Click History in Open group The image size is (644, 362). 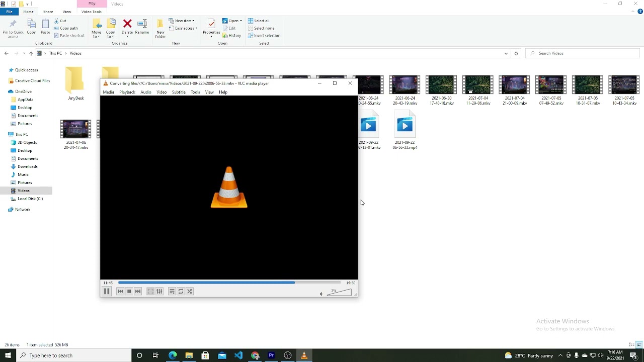tap(232, 36)
